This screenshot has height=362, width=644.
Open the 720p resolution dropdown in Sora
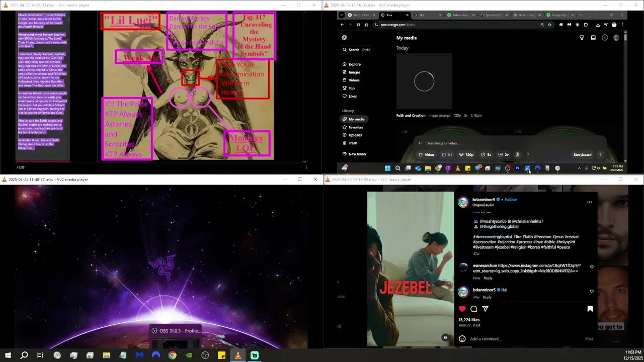(466, 155)
